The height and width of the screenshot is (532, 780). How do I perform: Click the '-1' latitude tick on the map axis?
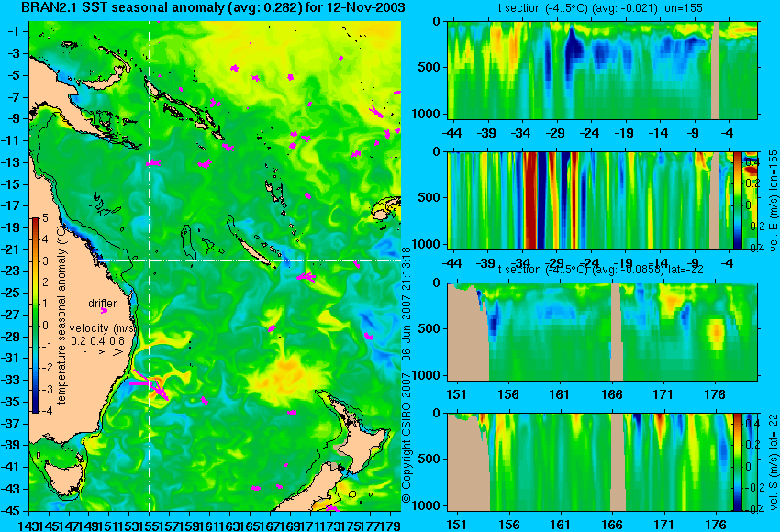[15, 32]
